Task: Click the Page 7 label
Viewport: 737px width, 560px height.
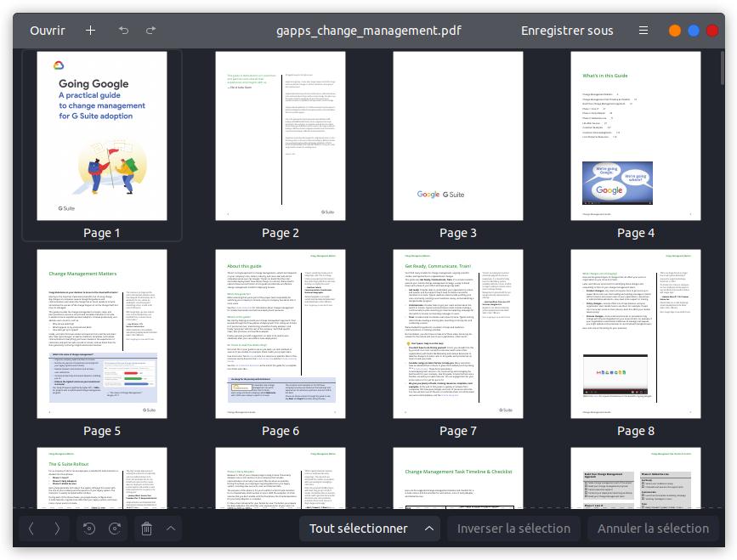Action: click(458, 431)
